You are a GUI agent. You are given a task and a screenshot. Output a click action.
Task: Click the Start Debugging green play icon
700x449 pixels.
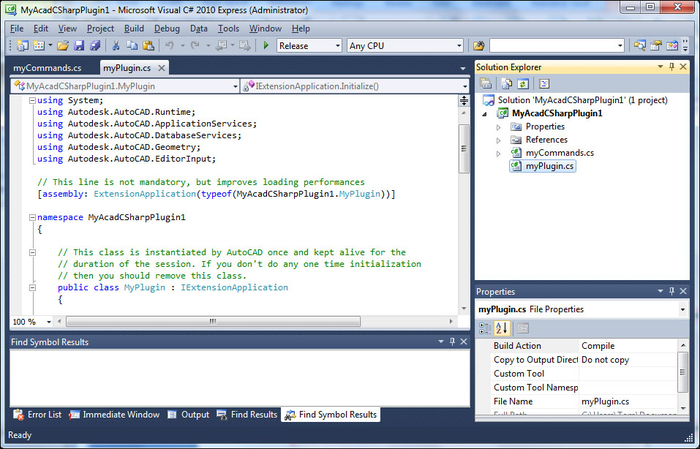(x=266, y=46)
